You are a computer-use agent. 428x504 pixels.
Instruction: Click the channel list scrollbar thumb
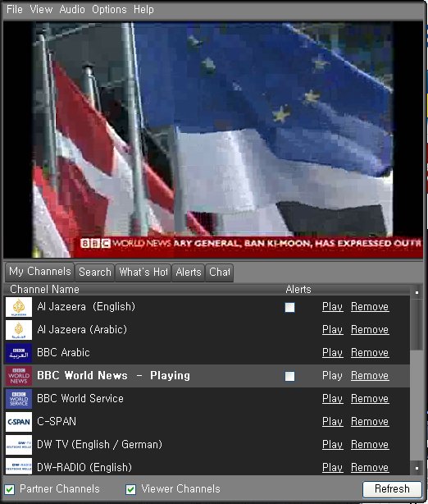pyautogui.click(x=417, y=324)
